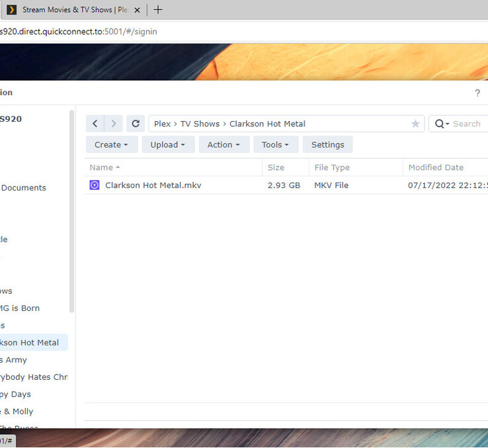Click the Plex favicon on the tab
The image size is (488, 448).
(x=11, y=10)
